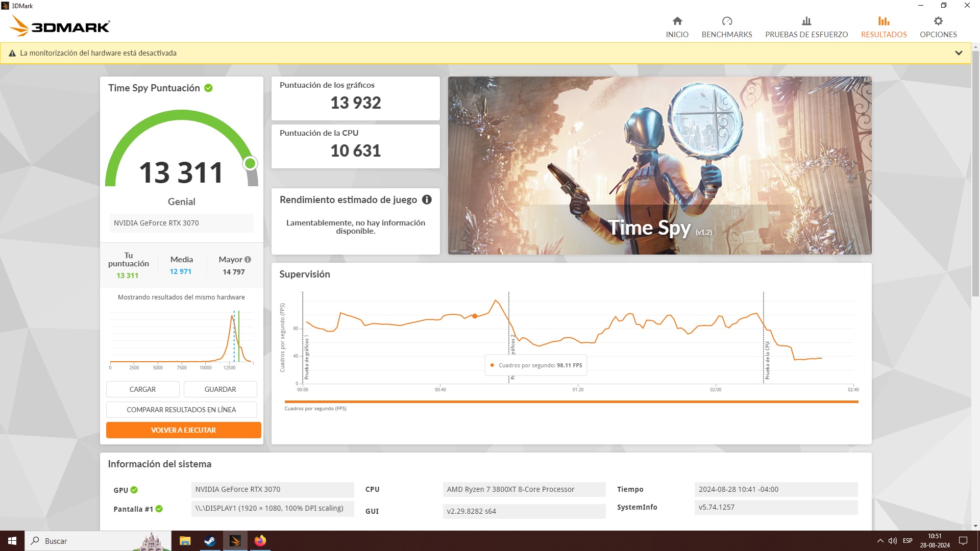Click the NVIDIA GeForce RTX 3070 system info field
Viewport: 980px width, 551px height.
tap(273, 489)
